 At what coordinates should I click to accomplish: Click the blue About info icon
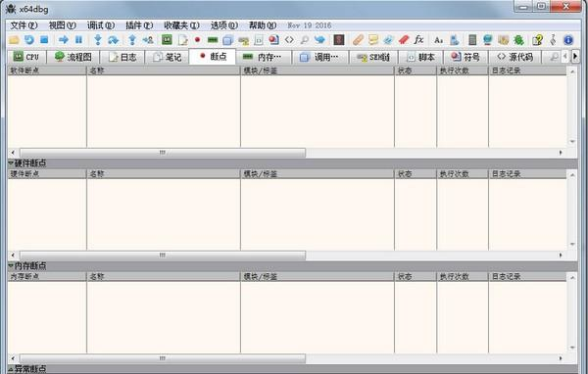point(568,40)
